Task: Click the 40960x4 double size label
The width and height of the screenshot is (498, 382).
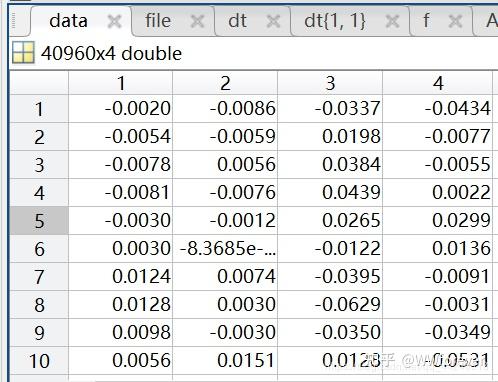Action: pyautogui.click(x=111, y=53)
